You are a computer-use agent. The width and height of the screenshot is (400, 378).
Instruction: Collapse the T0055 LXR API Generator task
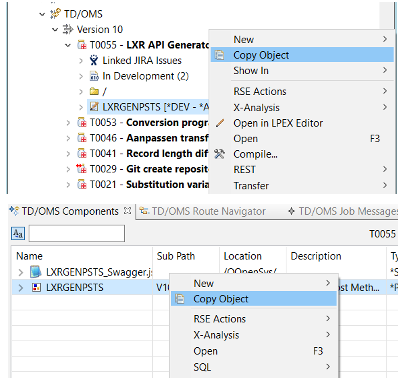(x=68, y=45)
